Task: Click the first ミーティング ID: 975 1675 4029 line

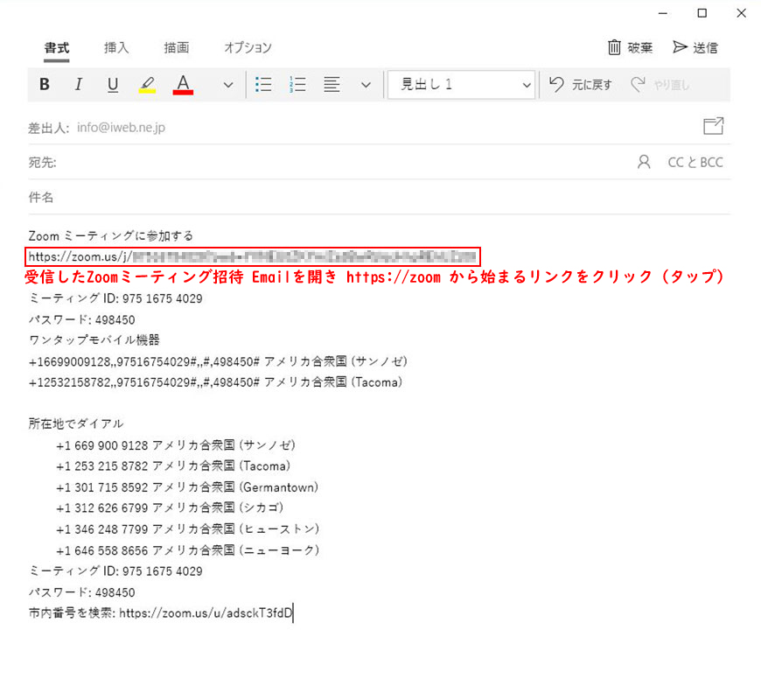Action: tap(115, 298)
